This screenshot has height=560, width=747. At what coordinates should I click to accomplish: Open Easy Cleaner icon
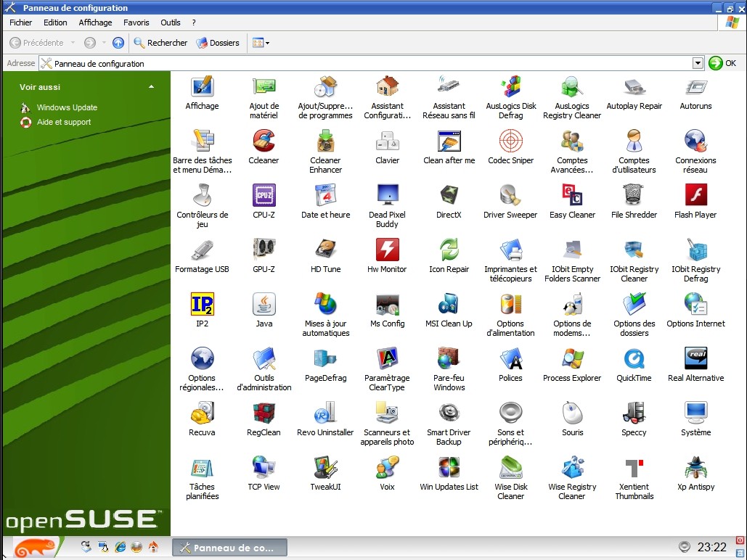click(572, 195)
